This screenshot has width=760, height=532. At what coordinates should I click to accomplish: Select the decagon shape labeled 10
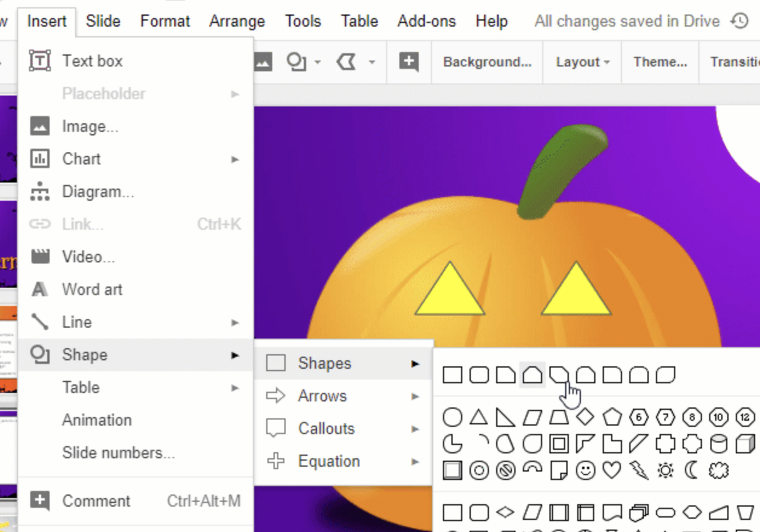tap(719, 417)
